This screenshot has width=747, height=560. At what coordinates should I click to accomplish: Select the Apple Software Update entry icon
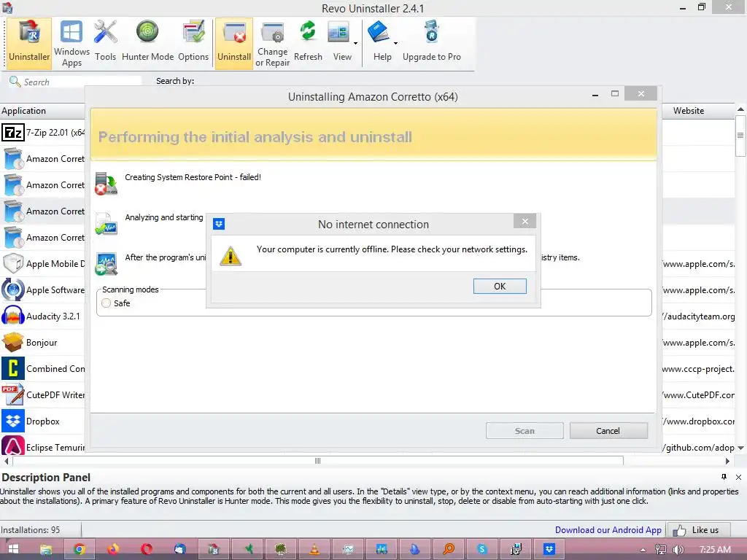coord(13,289)
